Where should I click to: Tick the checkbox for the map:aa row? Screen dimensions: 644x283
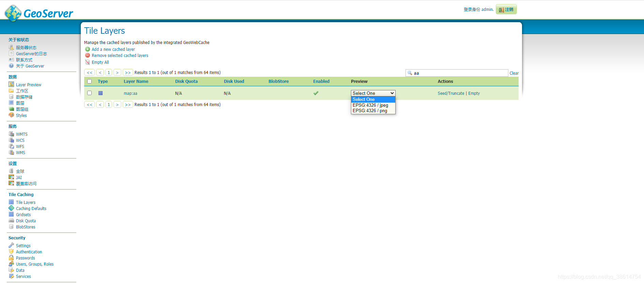pos(89,93)
